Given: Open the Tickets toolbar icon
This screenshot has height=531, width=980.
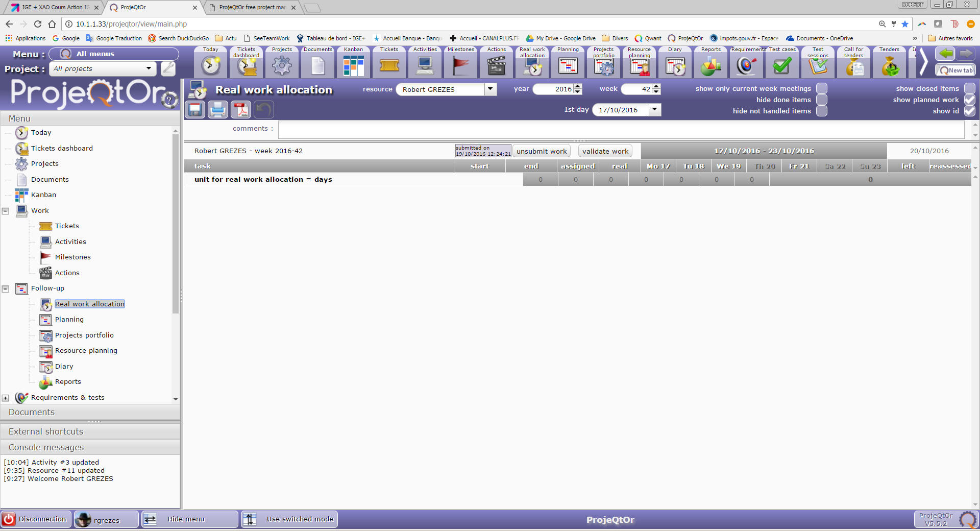Looking at the screenshot, I should [x=389, y=62].
